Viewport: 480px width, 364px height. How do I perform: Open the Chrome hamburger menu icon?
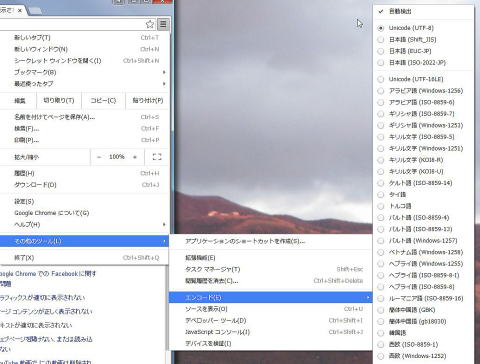[x=163, y=24]
